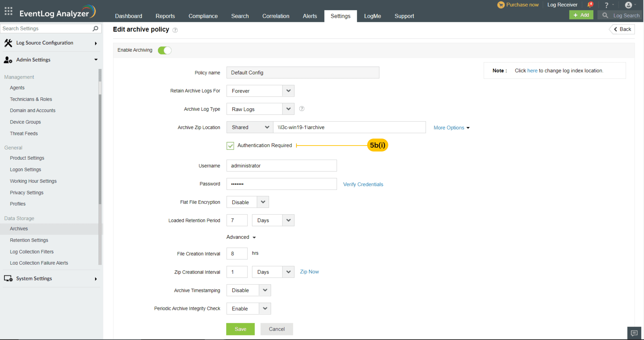Viewport: 644px width, 340px height.
Task: Open the apps grid icon
Action: [x=8, y=11]
